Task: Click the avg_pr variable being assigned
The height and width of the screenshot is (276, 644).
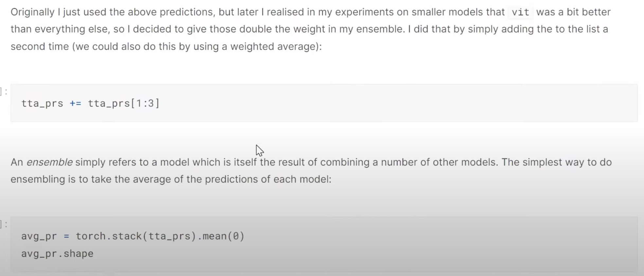Action: [39, 236]
